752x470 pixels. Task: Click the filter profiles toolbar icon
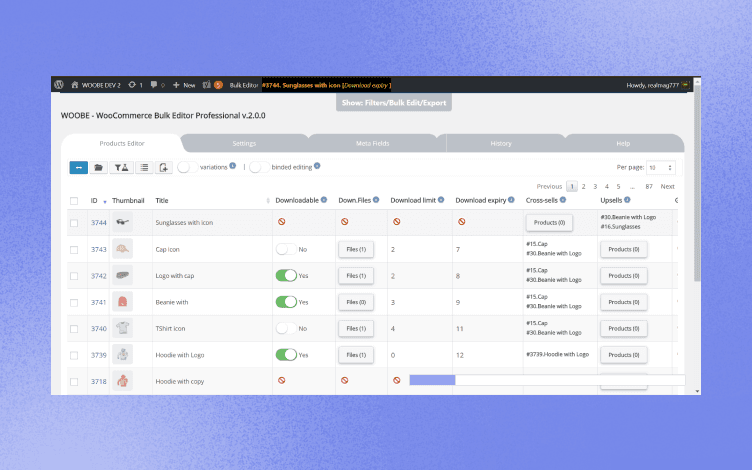coord(121,167)
